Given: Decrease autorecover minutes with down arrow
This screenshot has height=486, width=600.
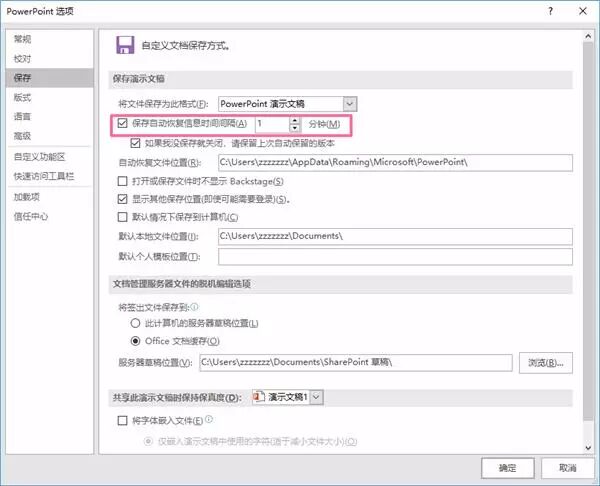Looking at the screenshot, I should (x=294, y=128).
